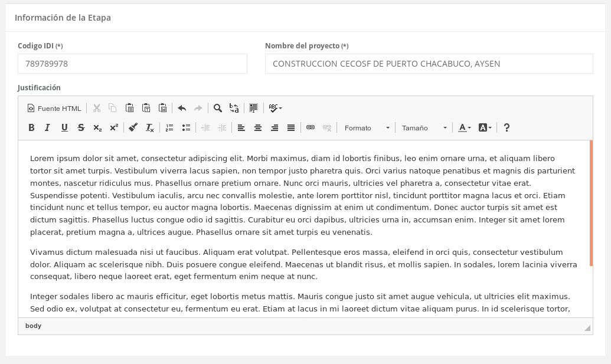Viewport: 611px width, 364px height.
Task: Click the Fuente HTML source button
Action: coord(54,109)
